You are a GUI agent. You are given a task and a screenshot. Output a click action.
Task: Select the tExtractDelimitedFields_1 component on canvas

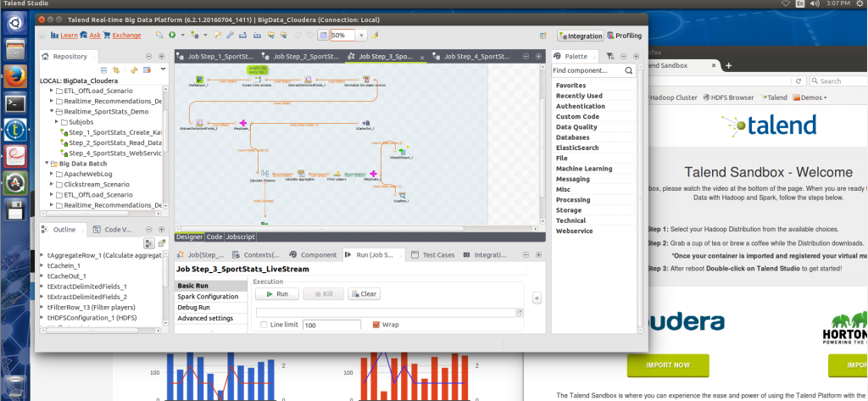[x=308, y=79]
